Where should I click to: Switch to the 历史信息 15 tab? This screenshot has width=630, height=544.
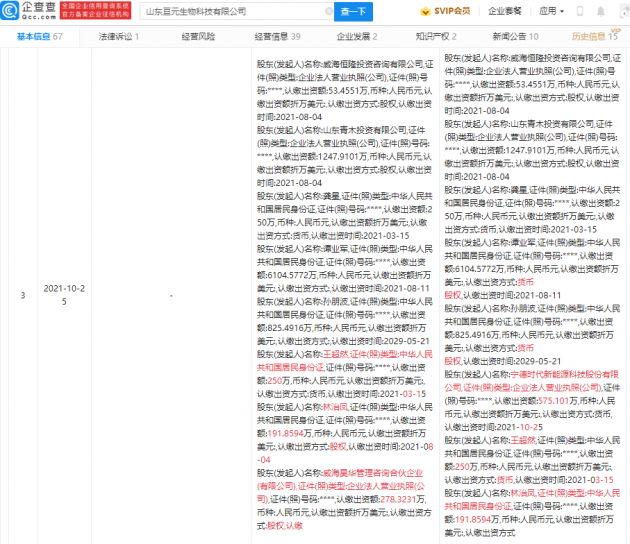click(595, 37)
